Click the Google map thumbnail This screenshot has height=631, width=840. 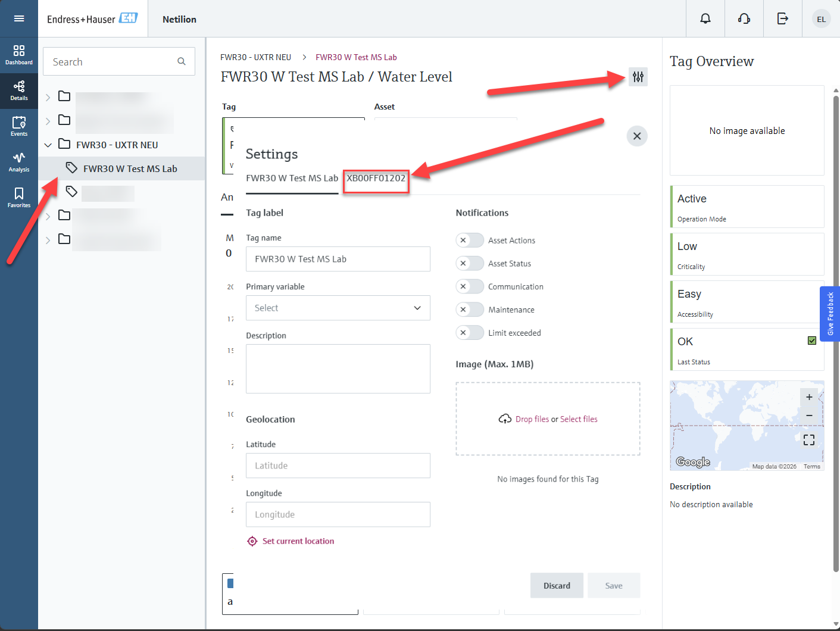pos(747,426)
